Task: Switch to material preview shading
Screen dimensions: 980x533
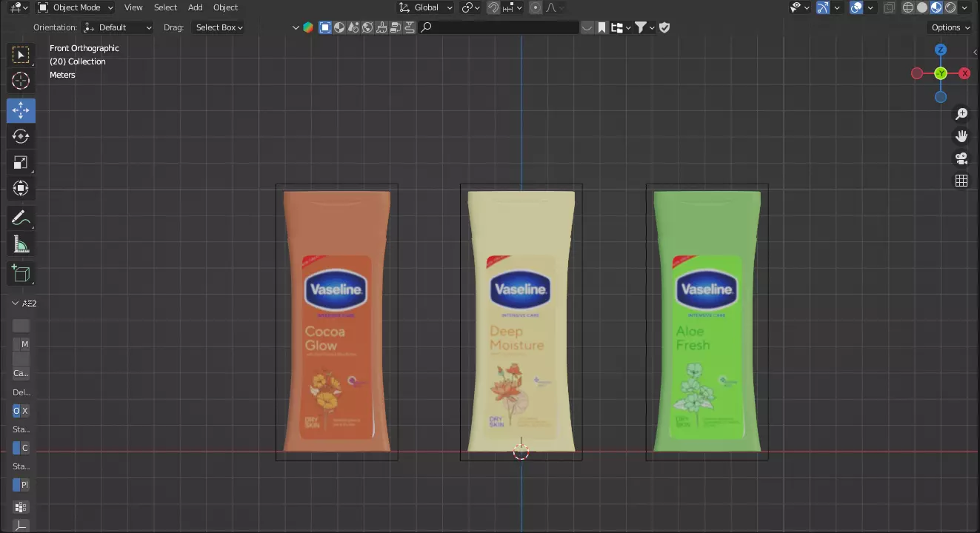Action: (x=936, y=7)
